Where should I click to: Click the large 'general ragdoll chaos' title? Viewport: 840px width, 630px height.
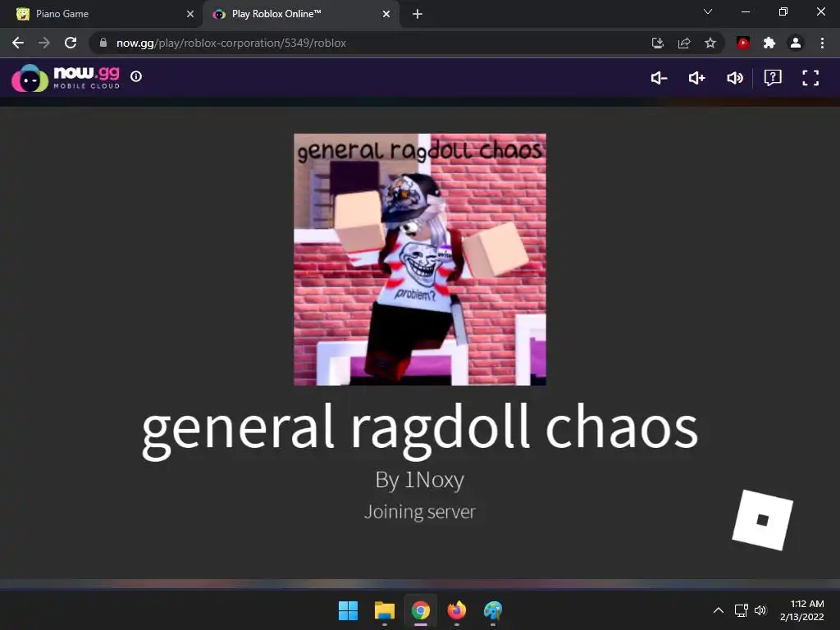point(420,430)
